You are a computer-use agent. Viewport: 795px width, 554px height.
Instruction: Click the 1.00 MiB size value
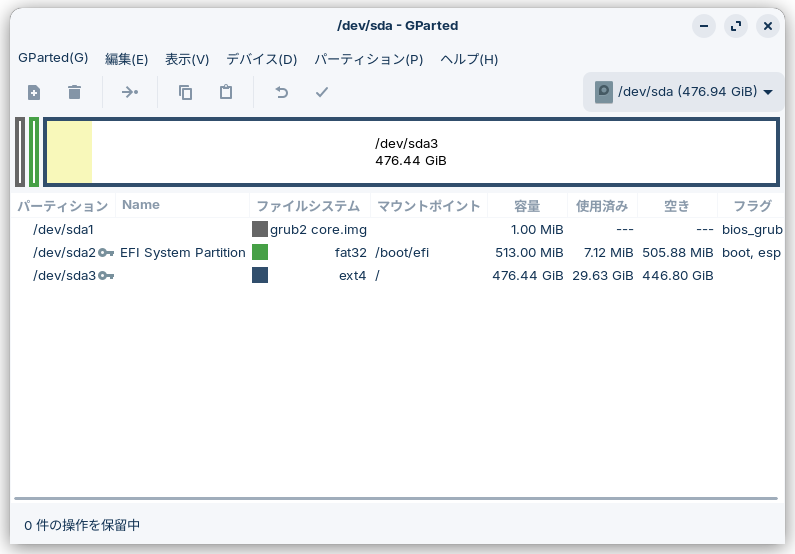537,230
